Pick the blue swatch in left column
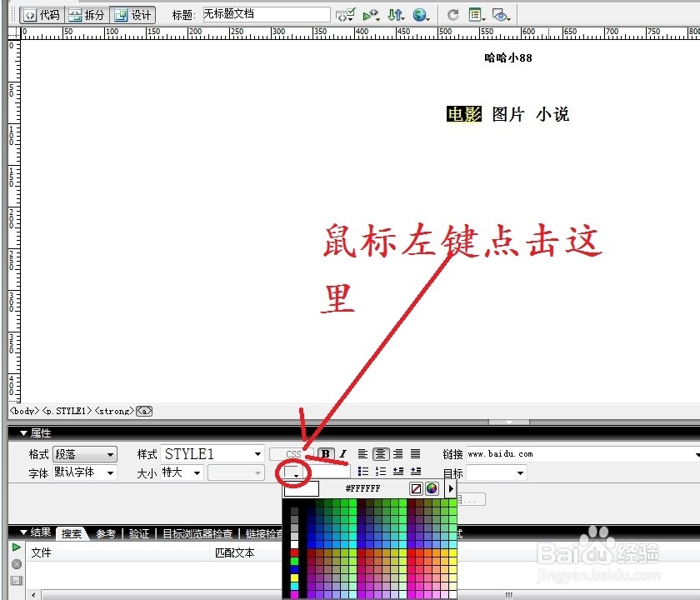Viewport: 700px width, 600px height. click(295, 570)
